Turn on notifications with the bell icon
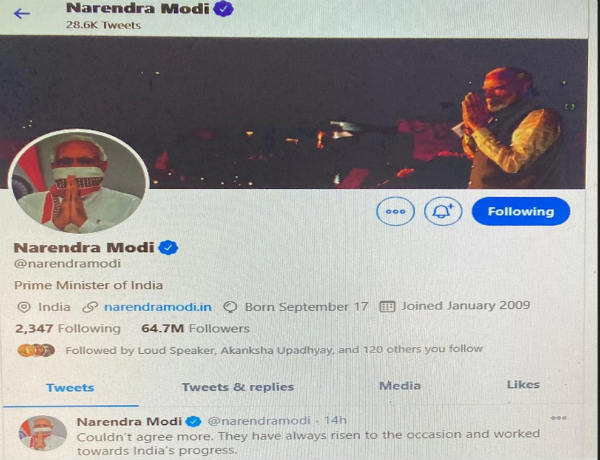 pos(443,211)
